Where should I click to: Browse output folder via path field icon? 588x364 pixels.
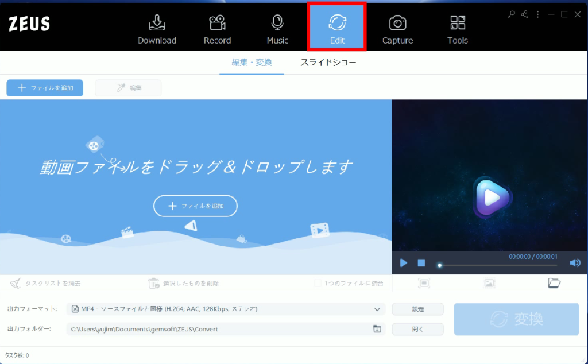[x=377, y=329]
